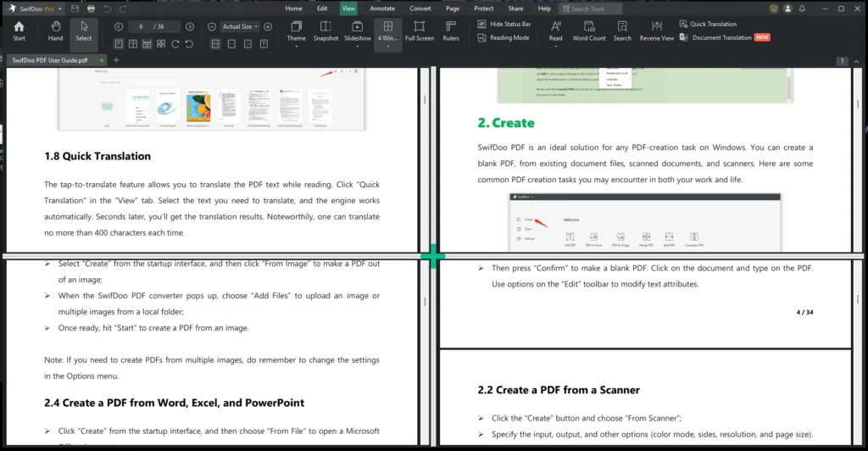Click the shopping cart icon in title bar
Image resolution: width=868 pixels, height=451 pixels.
(773, 8)
